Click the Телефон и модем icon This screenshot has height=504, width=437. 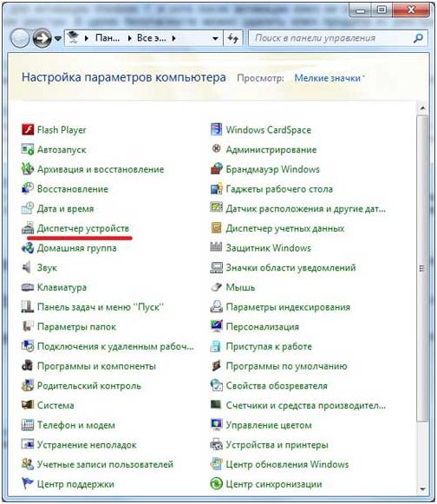(28, 425)
